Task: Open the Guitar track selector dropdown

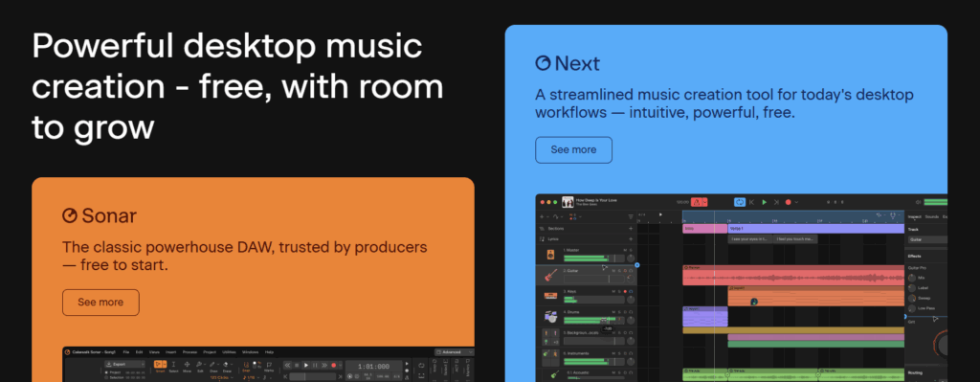Action: click(927, 239)
